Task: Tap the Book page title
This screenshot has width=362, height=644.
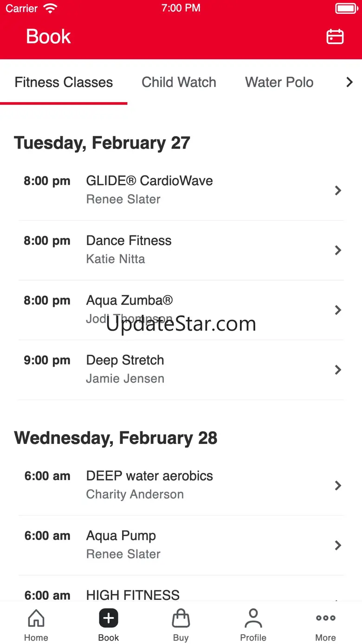Action: point(48,36)
